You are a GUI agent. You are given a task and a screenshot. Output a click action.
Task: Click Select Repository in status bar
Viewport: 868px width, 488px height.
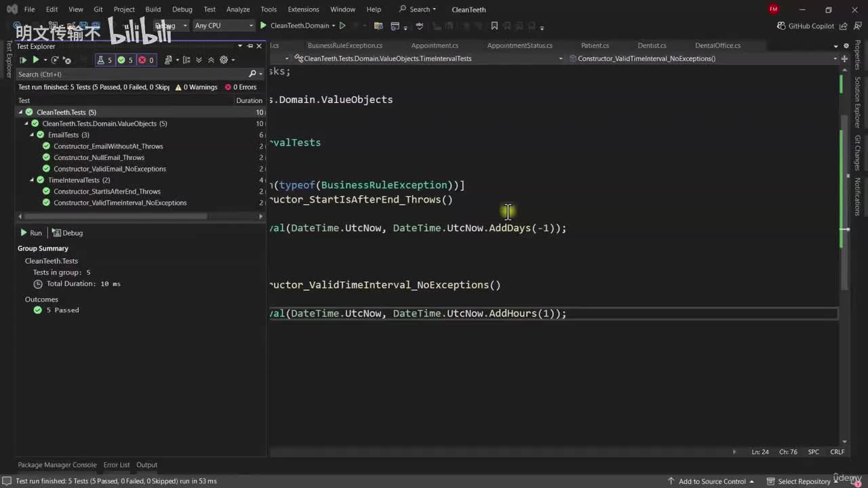tap(804, 481)
